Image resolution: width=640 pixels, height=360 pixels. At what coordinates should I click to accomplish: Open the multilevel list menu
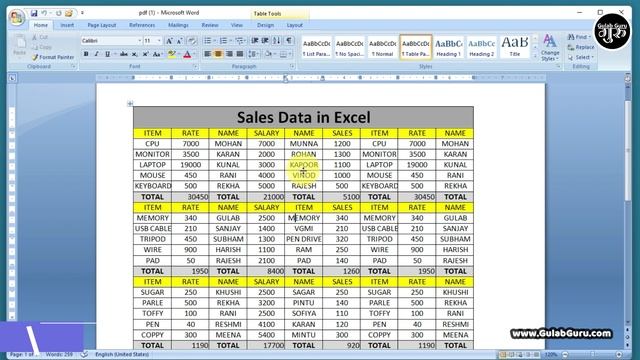240,41
